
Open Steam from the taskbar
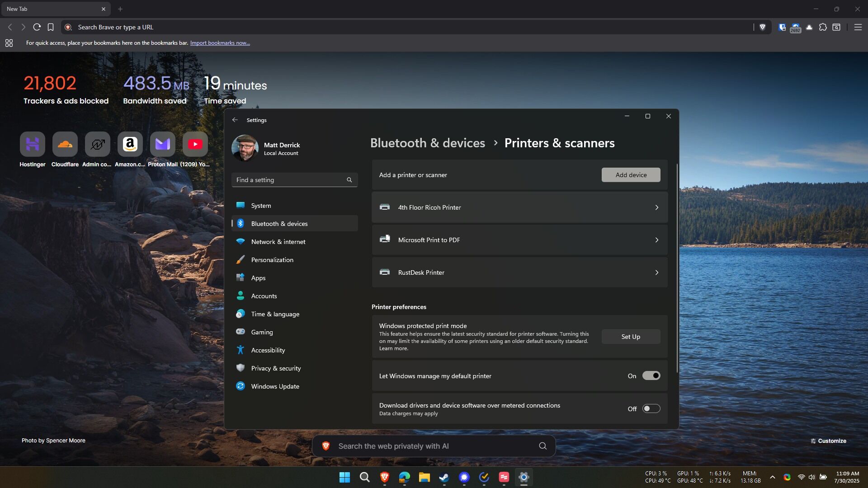(444, 477)
